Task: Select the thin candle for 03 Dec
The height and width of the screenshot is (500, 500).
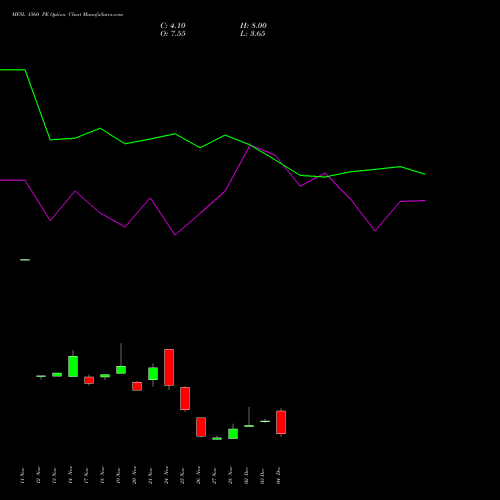Action: 265,421
